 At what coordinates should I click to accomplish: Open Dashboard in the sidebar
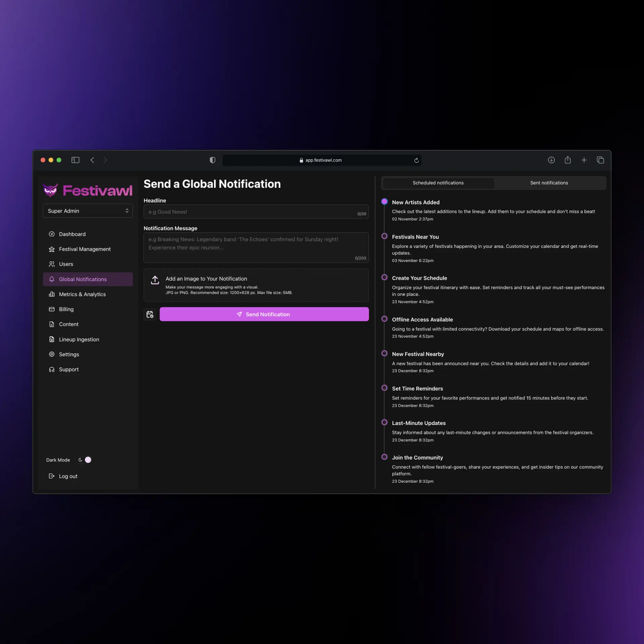[x=88, y=234]
